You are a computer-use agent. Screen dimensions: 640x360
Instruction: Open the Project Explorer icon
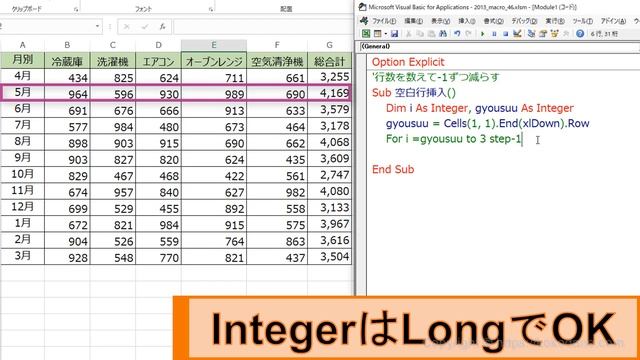[531, 33]
